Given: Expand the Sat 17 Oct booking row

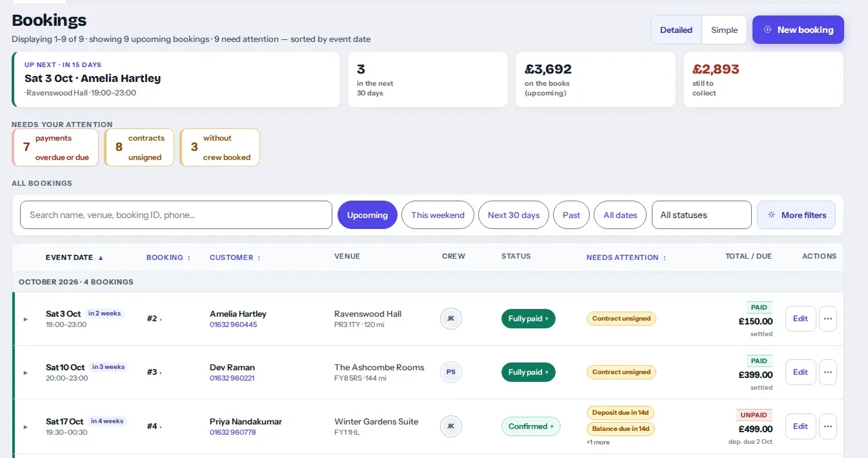Looking at the screenshot, I should click(x=26, y=427).
